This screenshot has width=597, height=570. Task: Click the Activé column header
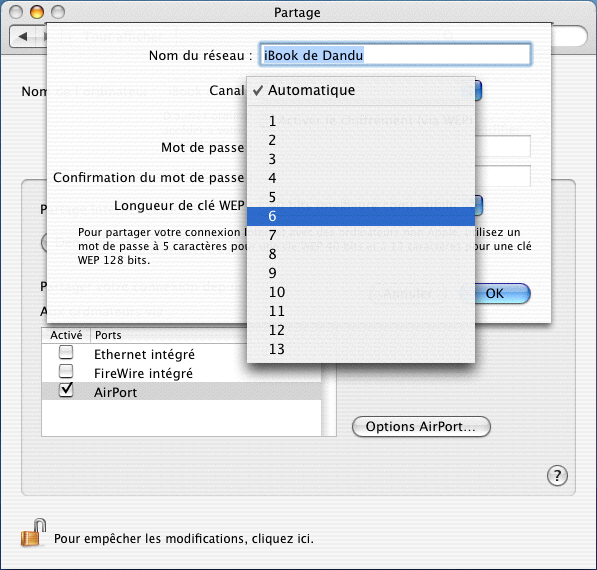click(66, 335)
